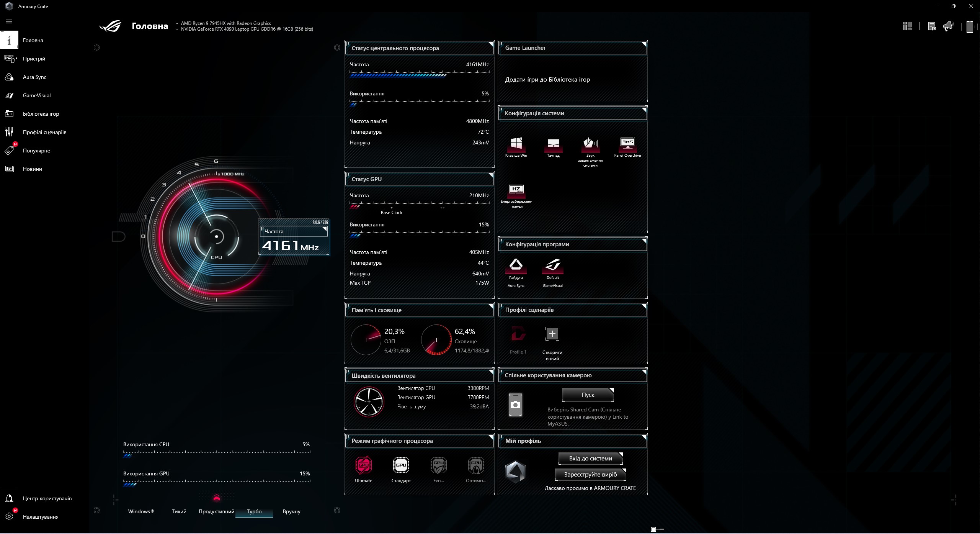Select the Оптиміз GPU mode

click(476, 465)
